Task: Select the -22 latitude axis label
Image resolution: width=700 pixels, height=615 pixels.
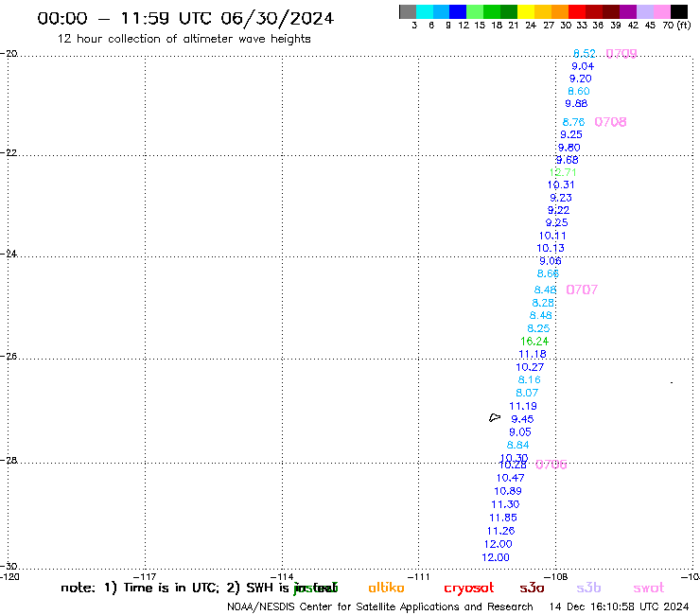Action: [x=9, y=152]
